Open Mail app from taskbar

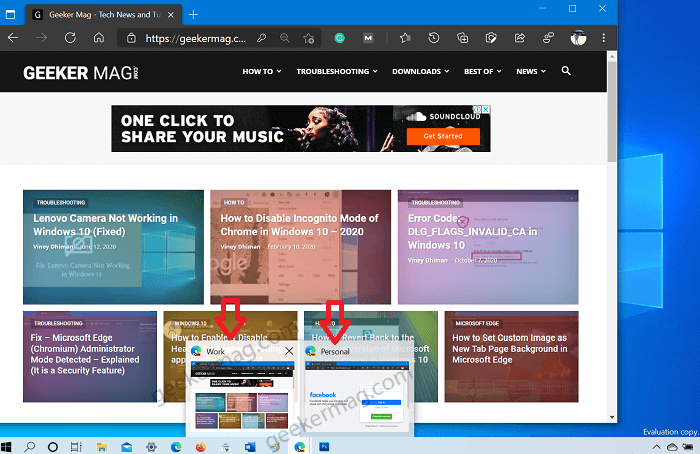tap(127, 447)
